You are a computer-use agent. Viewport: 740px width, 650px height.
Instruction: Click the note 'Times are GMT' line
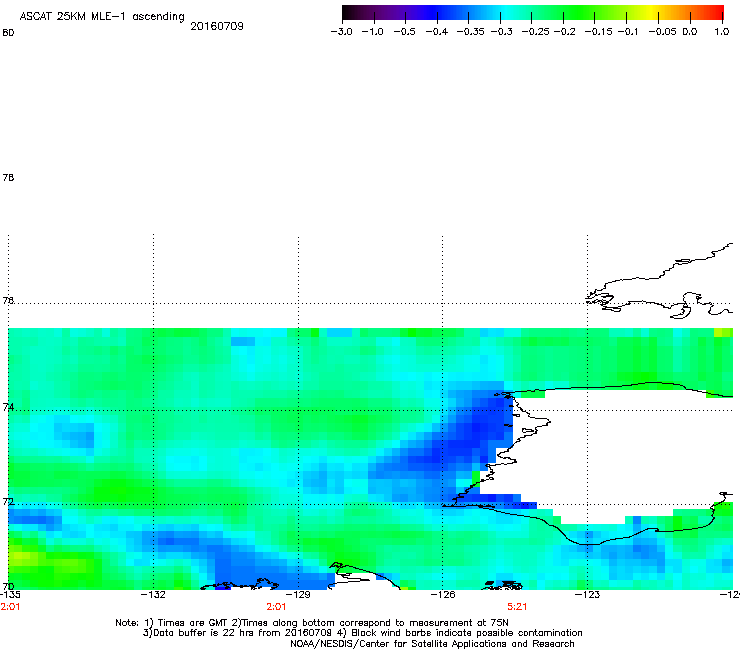tap(312, 623)
